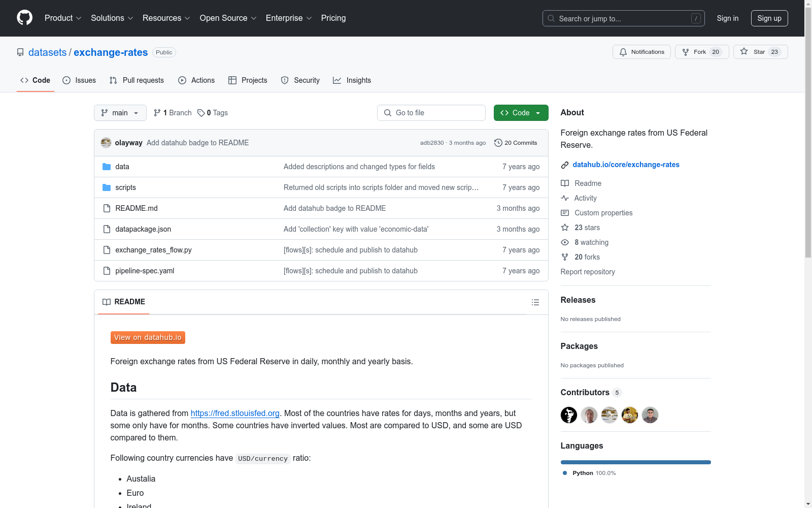812x508 pixels.
Task: Open the datapackage.json file
Action: click(x=143, y=229)
